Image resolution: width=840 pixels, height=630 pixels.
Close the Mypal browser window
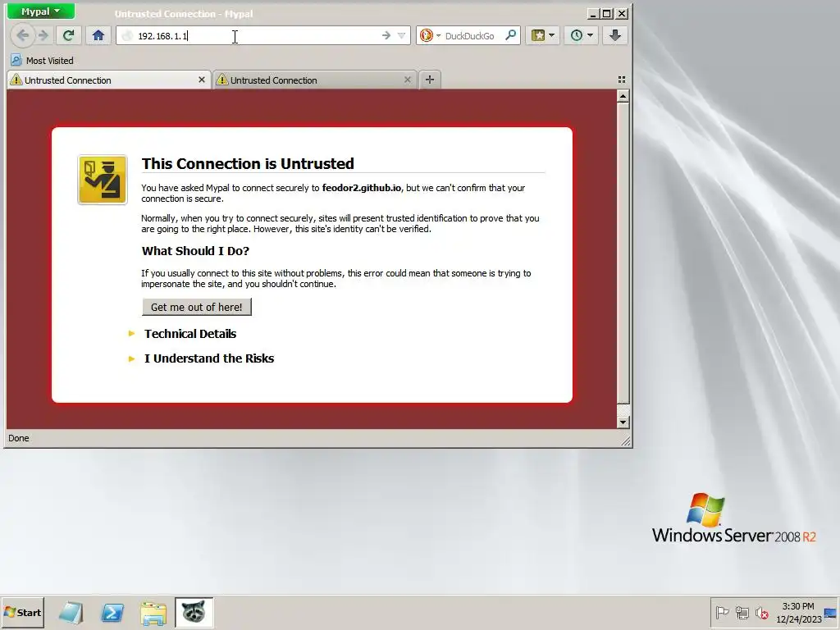tap(622, 13)
